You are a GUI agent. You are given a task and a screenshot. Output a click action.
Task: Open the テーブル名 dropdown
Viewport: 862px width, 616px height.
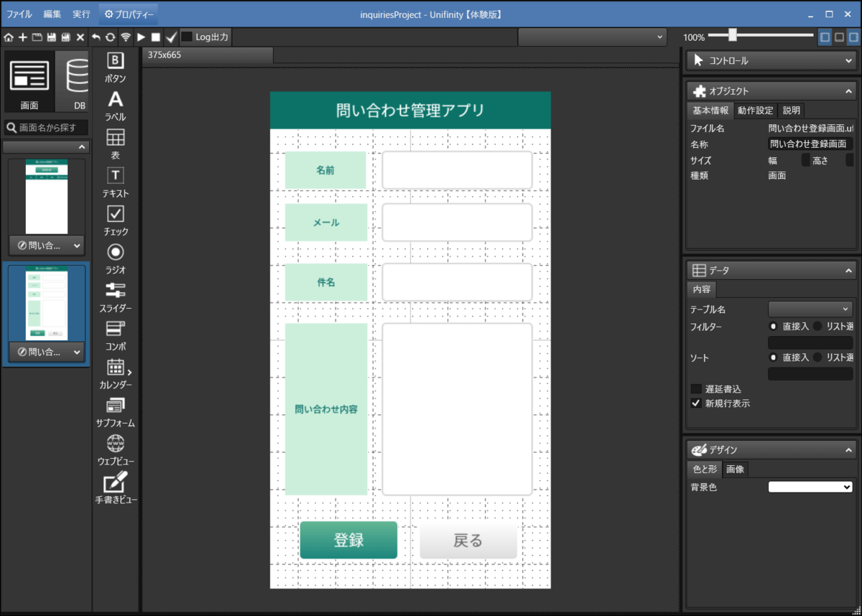point(810,309)
